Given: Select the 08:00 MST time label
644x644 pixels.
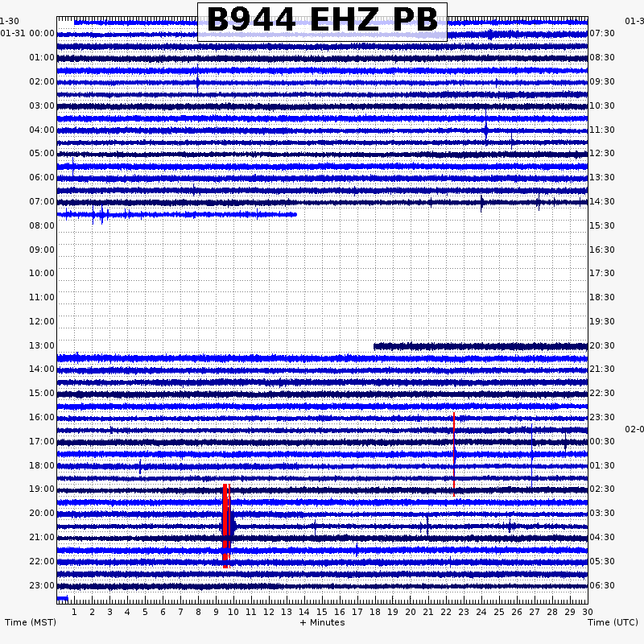Looking at the screenshot, I should [x=42, y=225].
